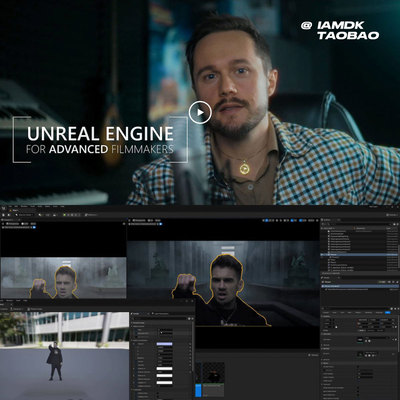
Task: Click blue eject pilot icon in right viewport
Action: (161, 224)
